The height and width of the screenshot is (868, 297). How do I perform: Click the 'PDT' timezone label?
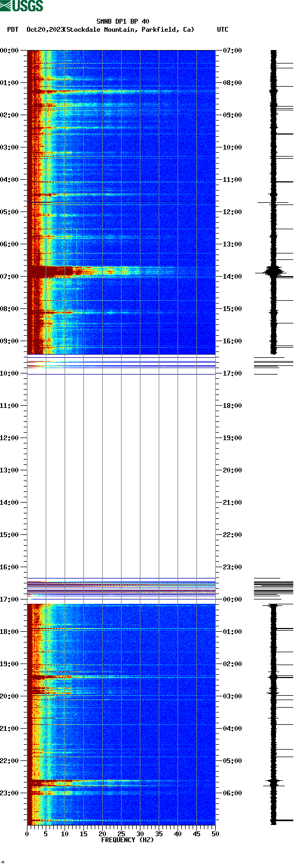click(12, 30)
